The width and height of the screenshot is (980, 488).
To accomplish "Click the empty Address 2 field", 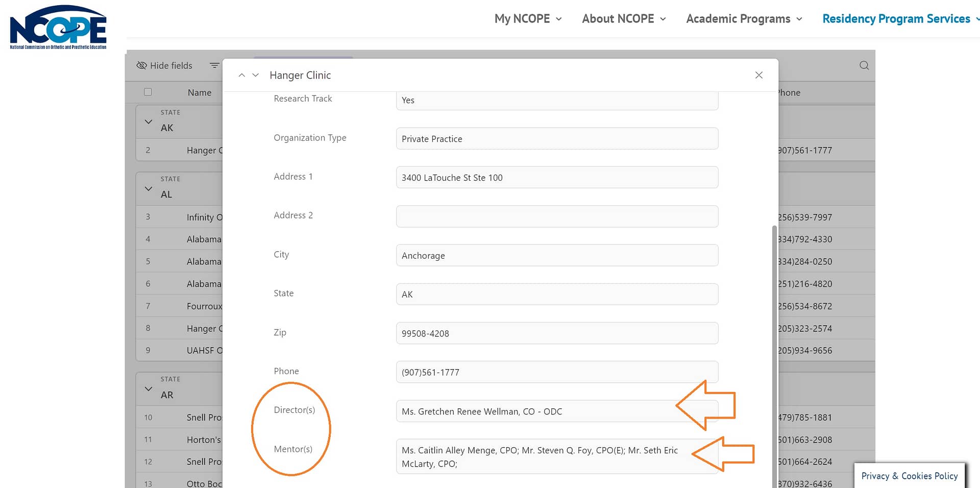I will tap(557, 216).
